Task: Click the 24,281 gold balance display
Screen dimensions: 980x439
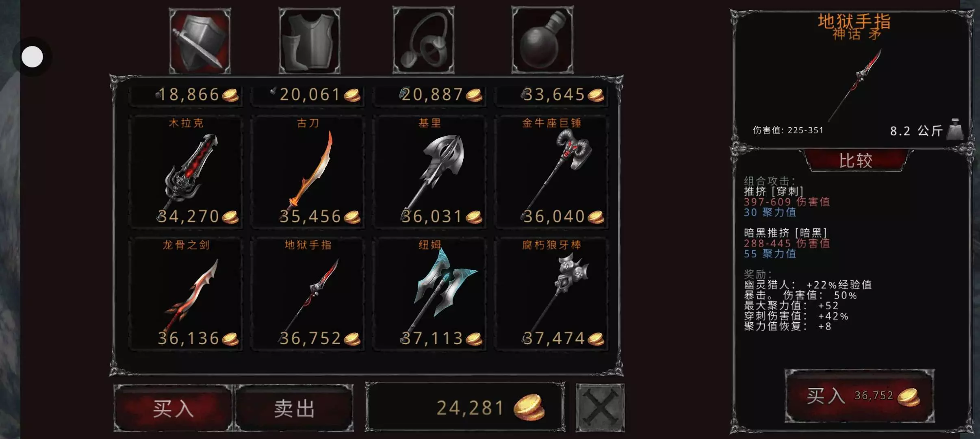Action: pyautogui.click(x=465, y=407)
